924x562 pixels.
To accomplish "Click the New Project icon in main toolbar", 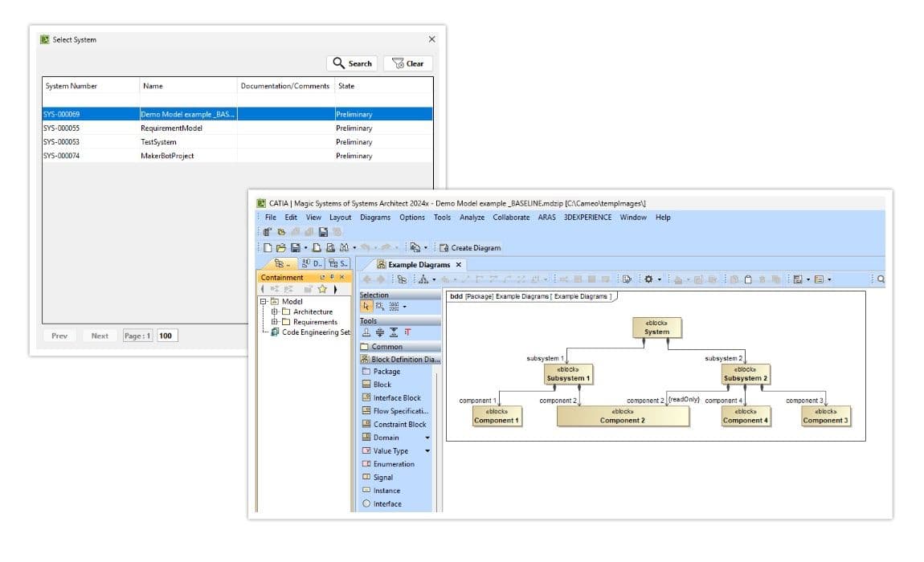I will (x=268, y=248).
